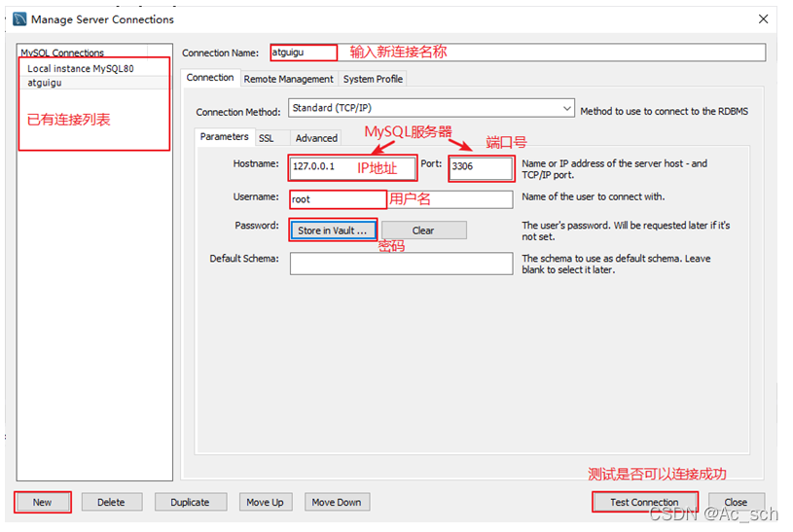The height and width of the screenshot is (532, 793).
Task: Click the Delete connection button
Action: pos(112,502)
